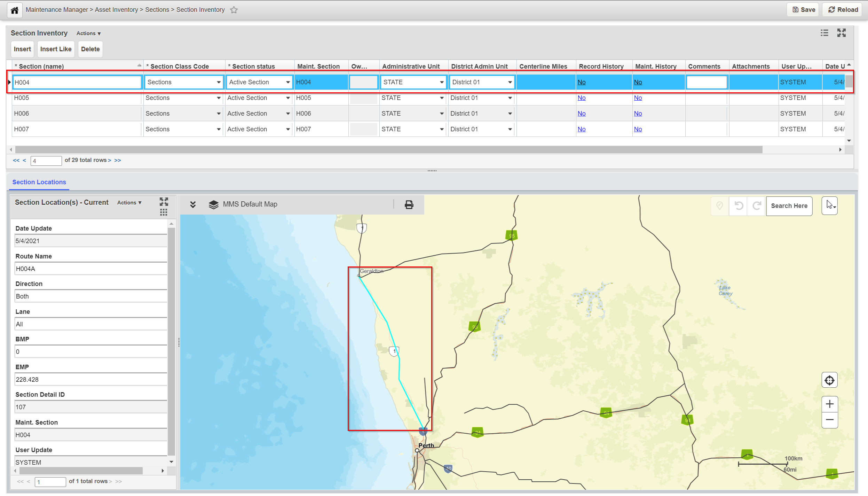Zoom out the map with minus button
Screen dimensions: 868x496
[x=829, y=420]
